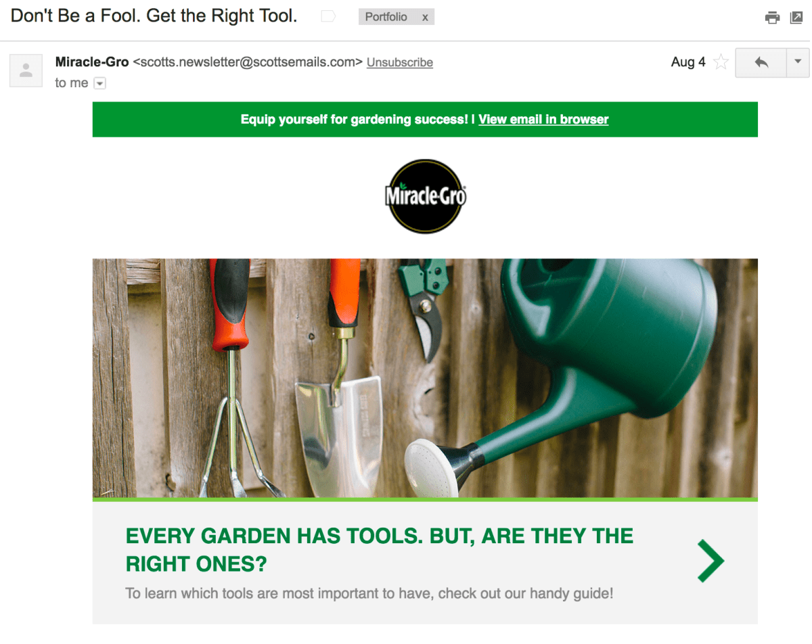Viewport: 812px width, 644px height.
Task: Click the Miracle-Gro sender name
Action: coord(92,62)
